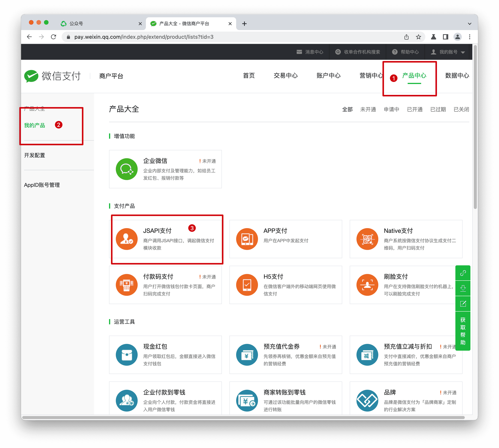The height and width of the screenshot is (448, 499).
Task: Go back with the browser back arrow
Action: [x=29, y=37]
